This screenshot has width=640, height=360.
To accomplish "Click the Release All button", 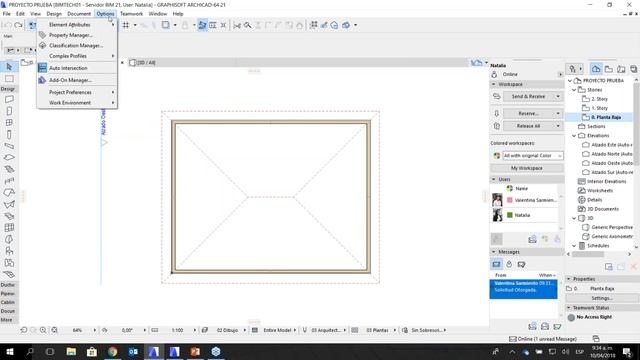I will coord(528,126).
